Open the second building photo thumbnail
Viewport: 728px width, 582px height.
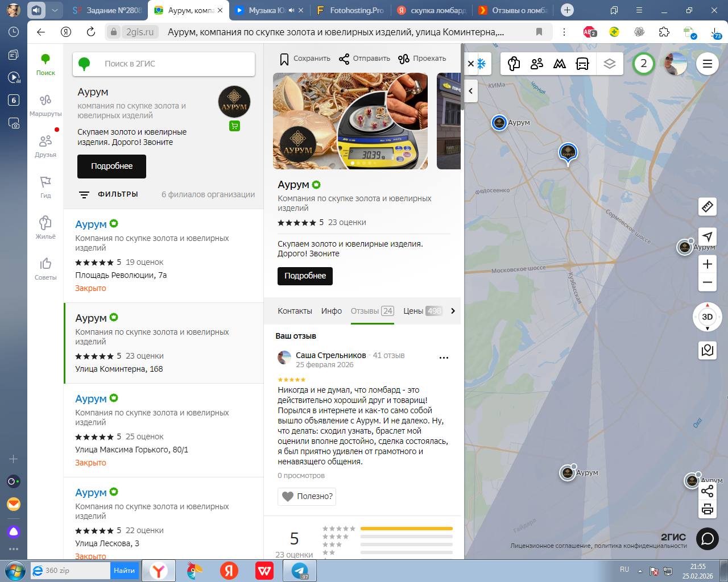449,121
